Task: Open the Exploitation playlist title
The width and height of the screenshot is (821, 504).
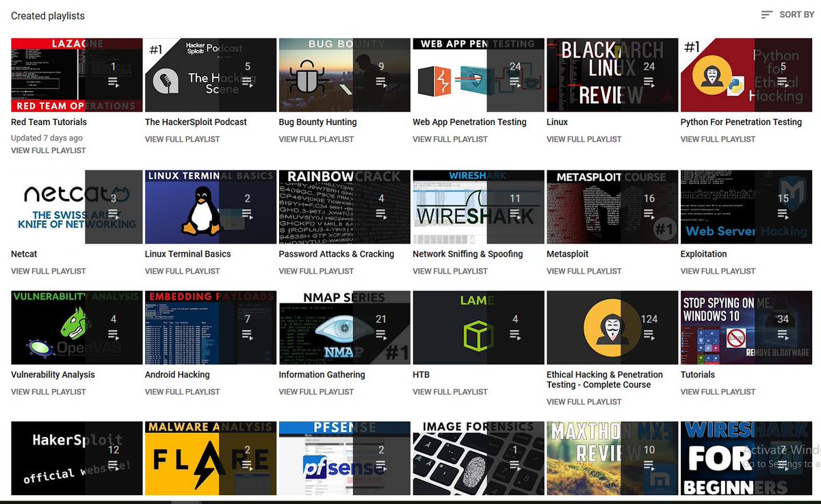Action: coord(704,254)
